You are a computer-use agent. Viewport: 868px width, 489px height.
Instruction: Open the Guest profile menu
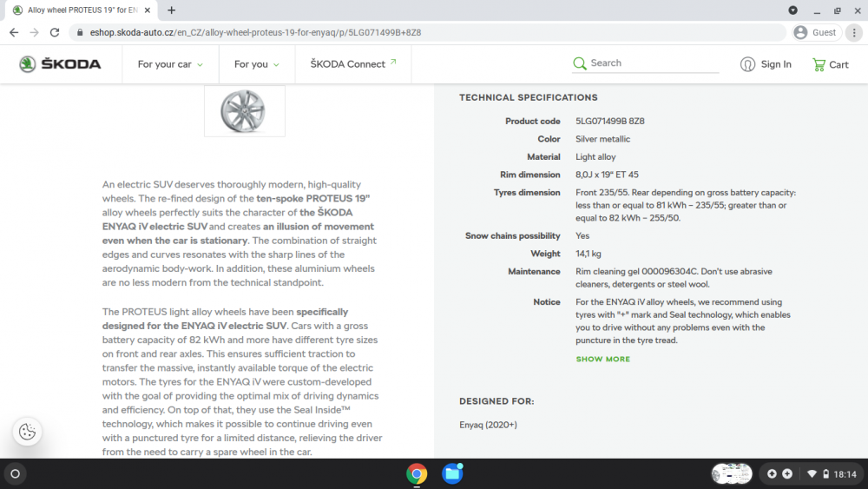(817, 33)
